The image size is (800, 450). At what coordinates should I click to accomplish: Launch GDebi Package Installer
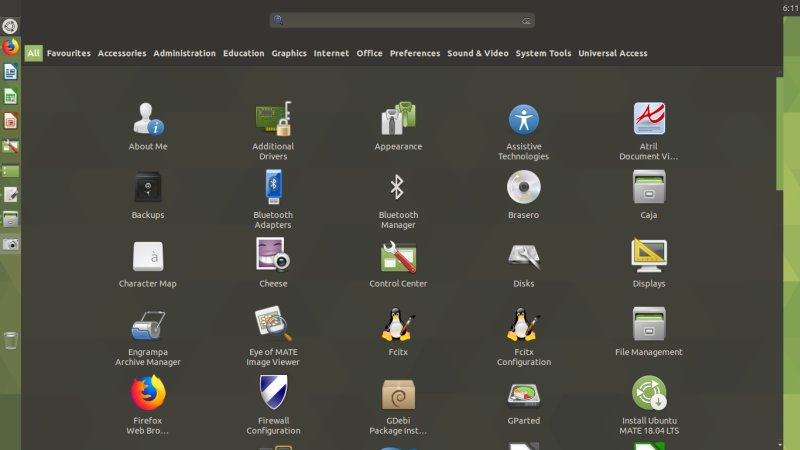coord(398,407)
